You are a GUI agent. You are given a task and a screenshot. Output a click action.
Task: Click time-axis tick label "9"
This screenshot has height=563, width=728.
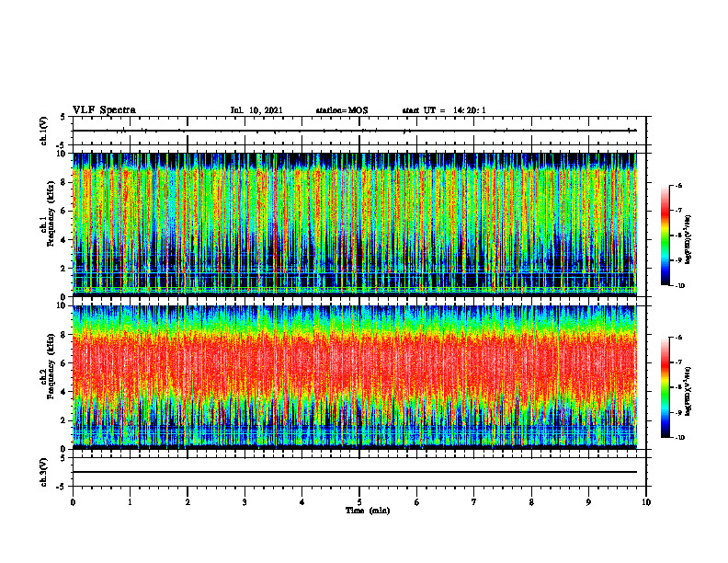click(588, 502)
